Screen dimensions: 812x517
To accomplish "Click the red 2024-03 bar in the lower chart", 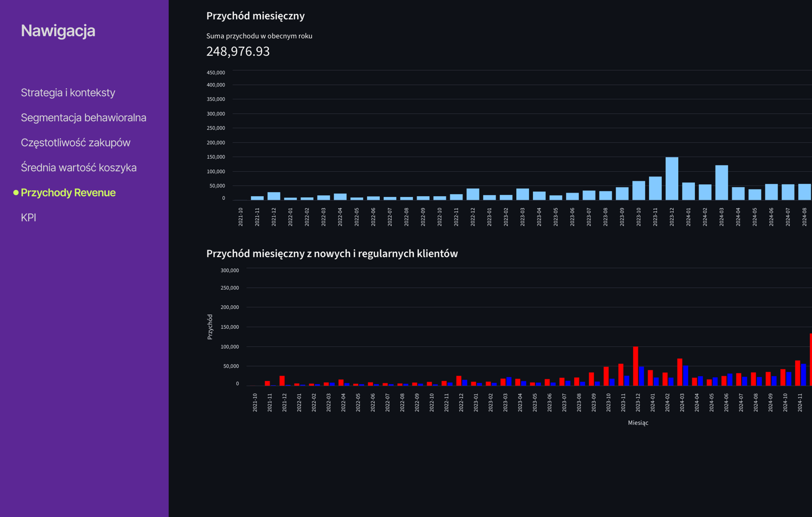I will point(679,372).
